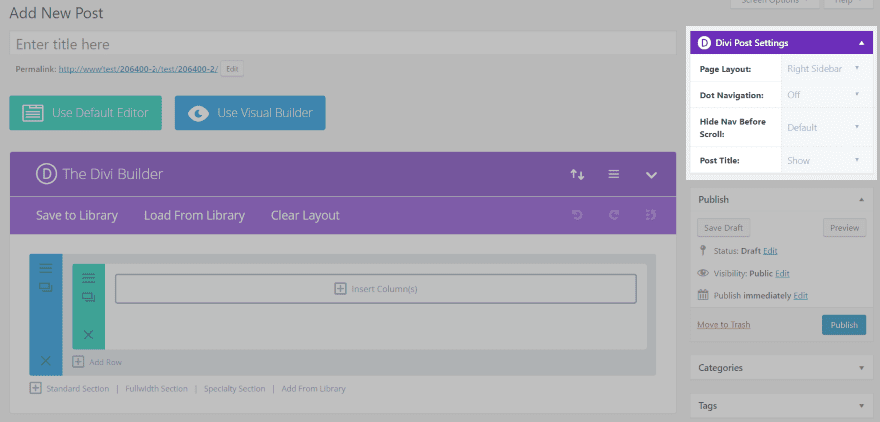Click the Move to Trash link
Image resolution: width=880 pixels, height=422 pixels.
(723, 325)
